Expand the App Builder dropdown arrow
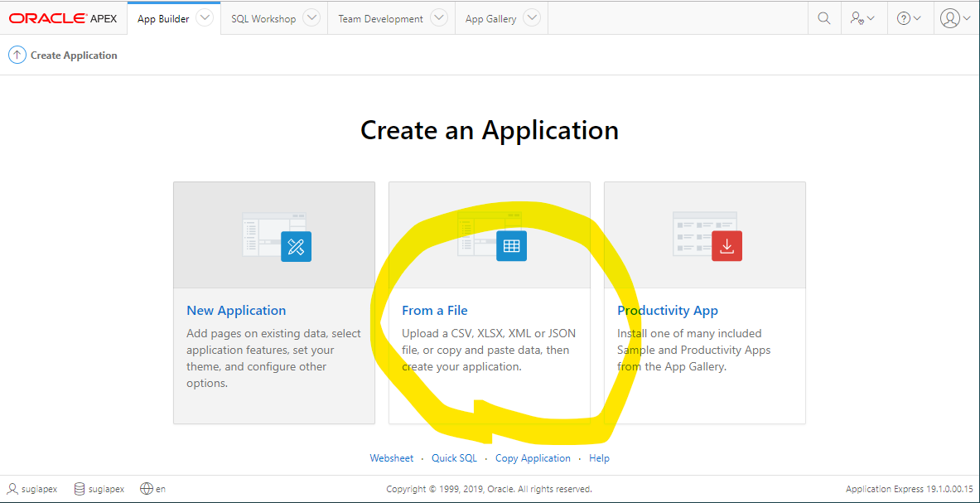The height and width of the screenshot is (503, 980). pyautogui.click(x=205, y=18)
